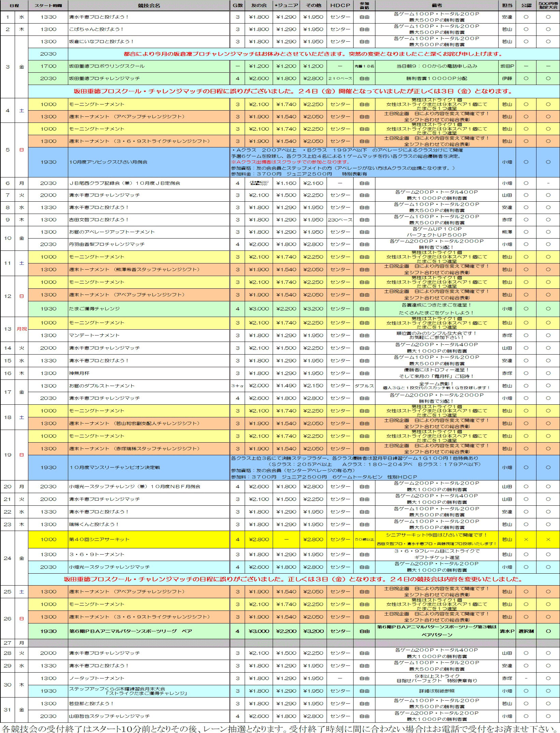Viewport: 560px width, 733px height.
Task: Select the 神無月杯 tournament cell
Action: pos(80,373)
